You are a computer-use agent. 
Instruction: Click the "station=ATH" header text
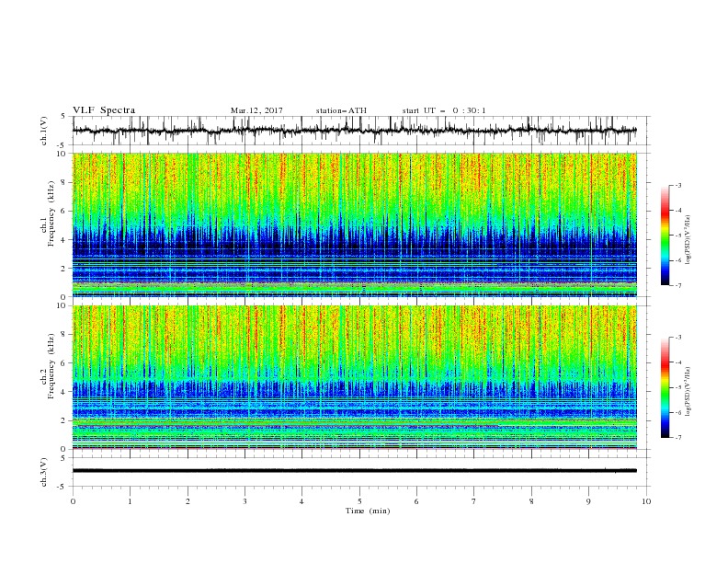pyautogui.click(x=341, y=110)
